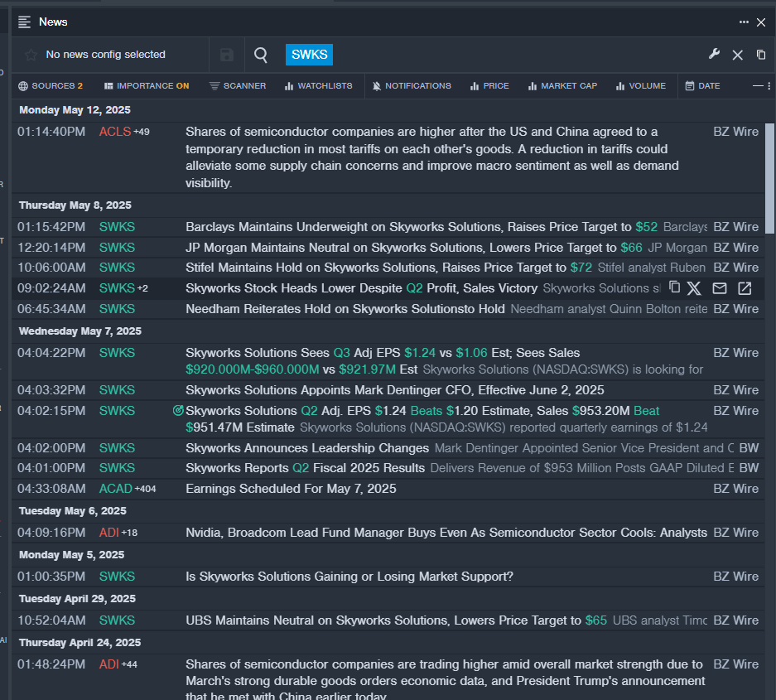776x700 pixels.
Task: Open the three-dot panel options menu
Action: 744,22
